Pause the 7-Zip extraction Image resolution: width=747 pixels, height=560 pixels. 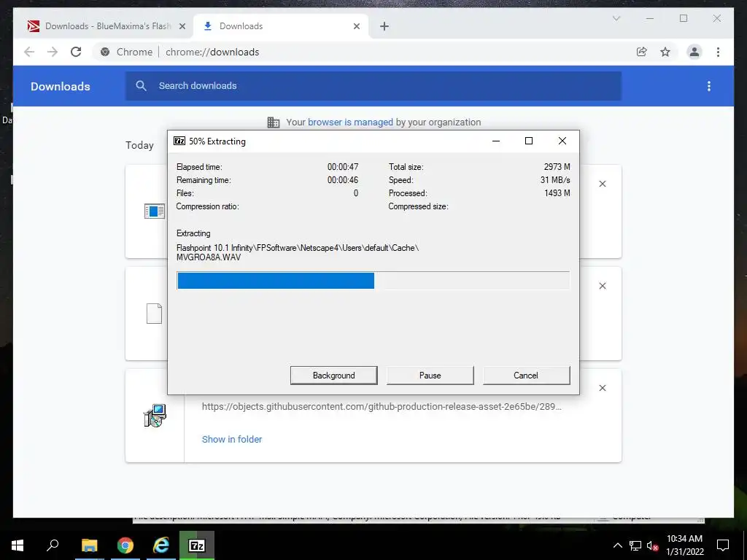click(430, 376)
